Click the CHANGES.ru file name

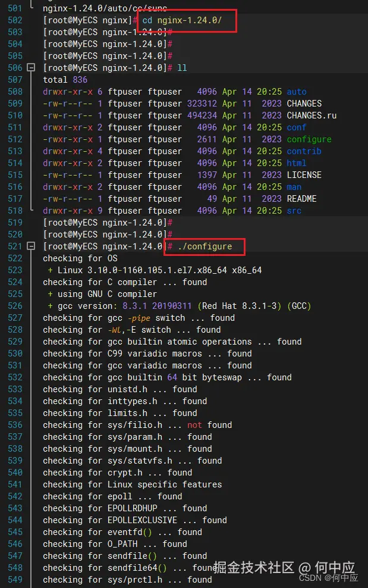click(x=312, y=115)
